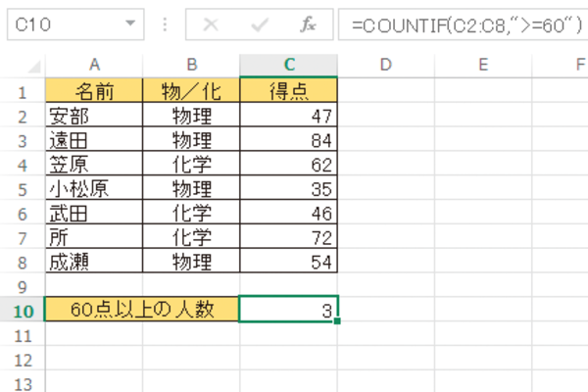Select the cell containing 成瀬

click(94, 261)
